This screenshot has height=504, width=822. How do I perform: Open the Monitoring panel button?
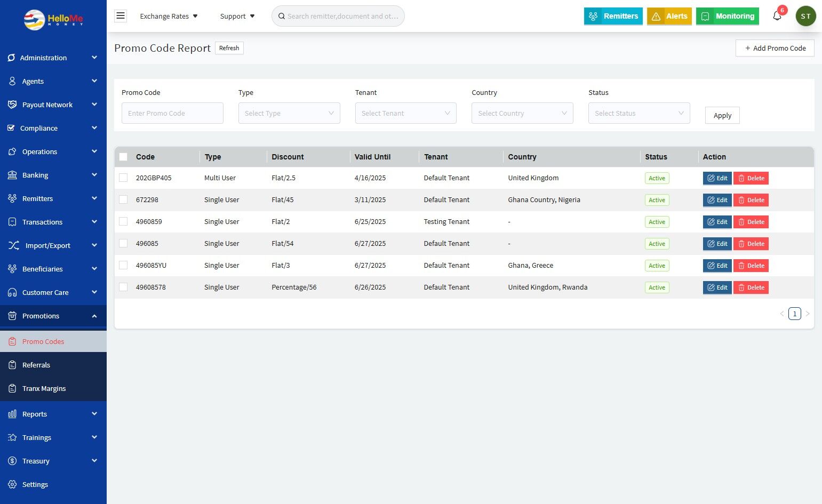tap(728, 16)
